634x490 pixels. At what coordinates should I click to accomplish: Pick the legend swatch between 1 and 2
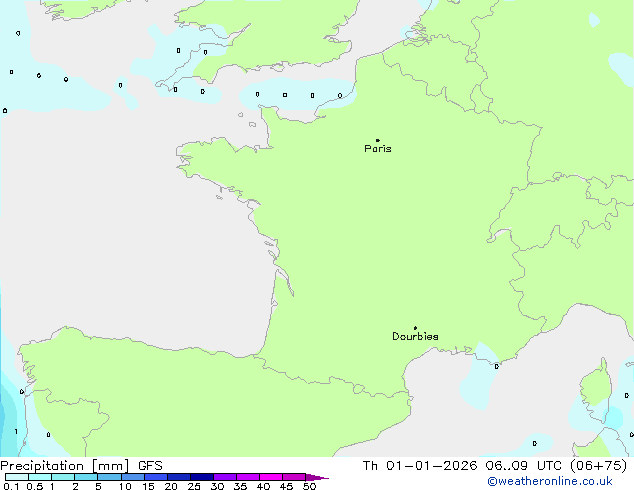click(x=63, y=477)
